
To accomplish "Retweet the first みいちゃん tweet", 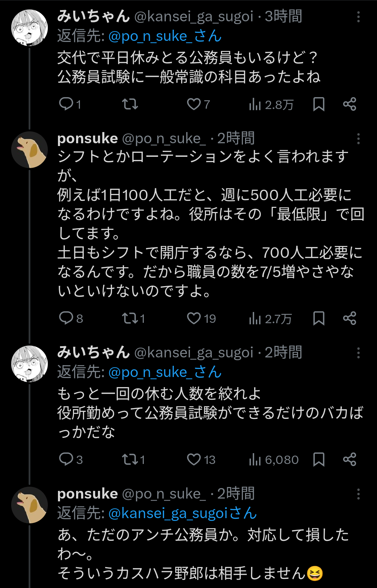I will (130, 104).
